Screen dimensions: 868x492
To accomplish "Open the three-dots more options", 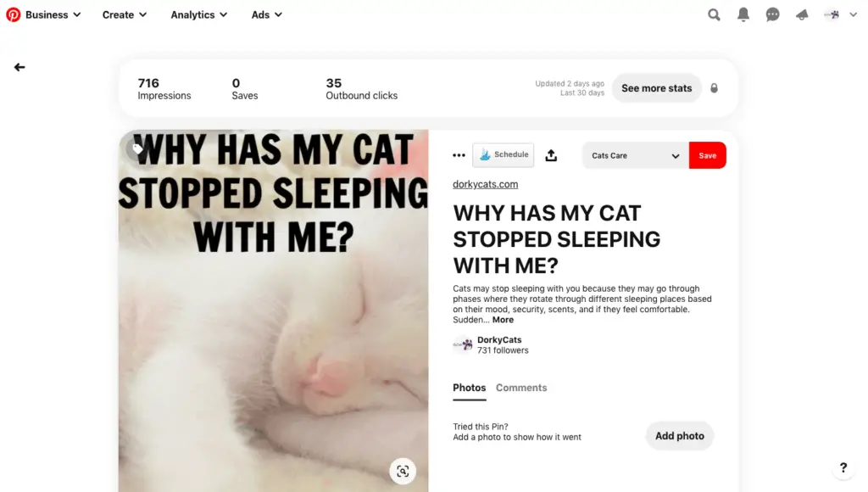I will 459,155.
